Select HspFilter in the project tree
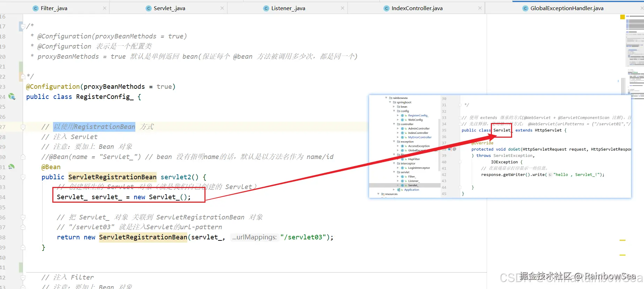Image resolution: width=644 pixels, height=289 pixels. (x=414, y=159)
